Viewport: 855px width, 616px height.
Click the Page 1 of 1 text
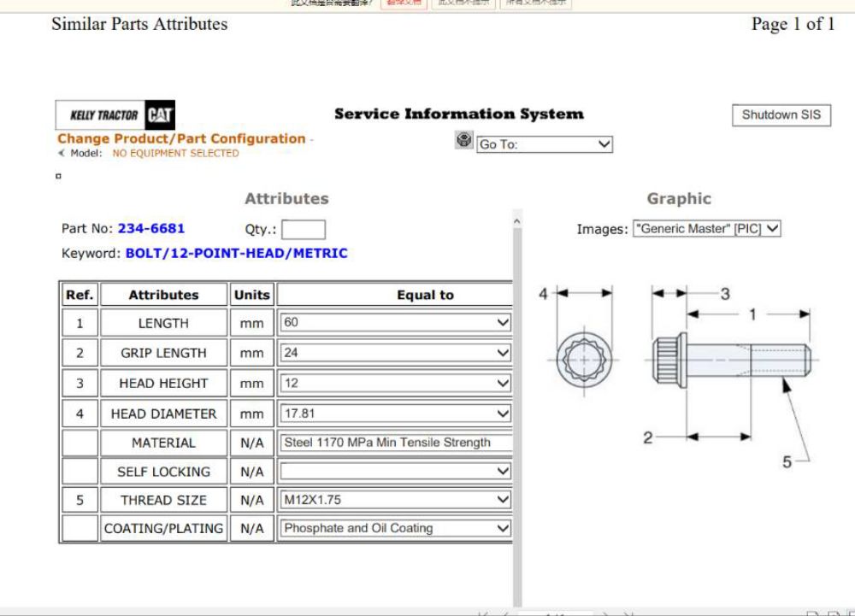tap(793, 24)
